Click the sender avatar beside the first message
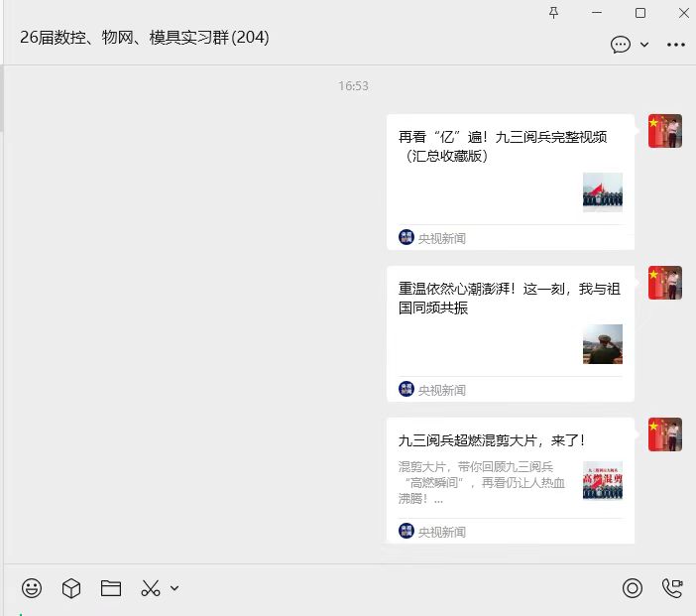 point(665,131)
